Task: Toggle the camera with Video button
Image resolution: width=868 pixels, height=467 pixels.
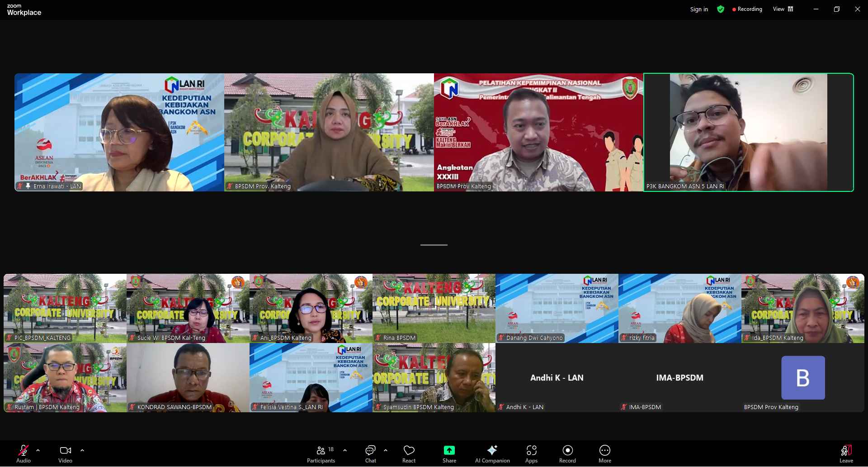Action: point(65,453)
